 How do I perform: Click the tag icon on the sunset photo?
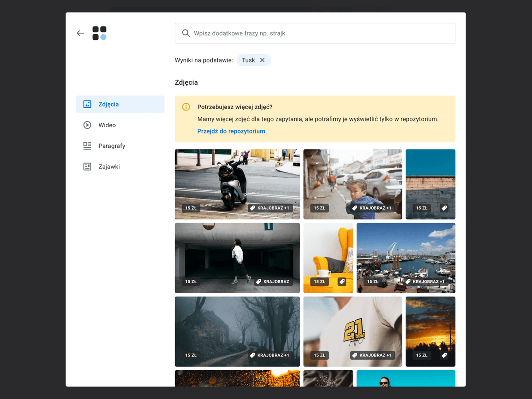click(444, 355)
